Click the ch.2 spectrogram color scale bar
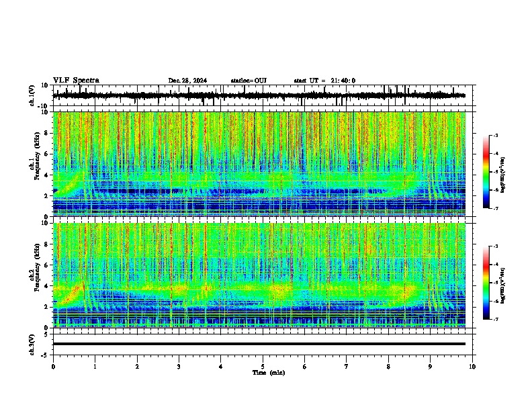This screenshot has width=532, height=411. 486,283
